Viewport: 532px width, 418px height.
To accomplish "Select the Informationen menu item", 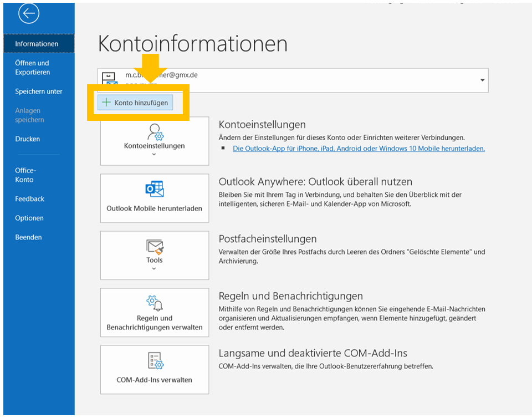I will click(x=39, y=44).
